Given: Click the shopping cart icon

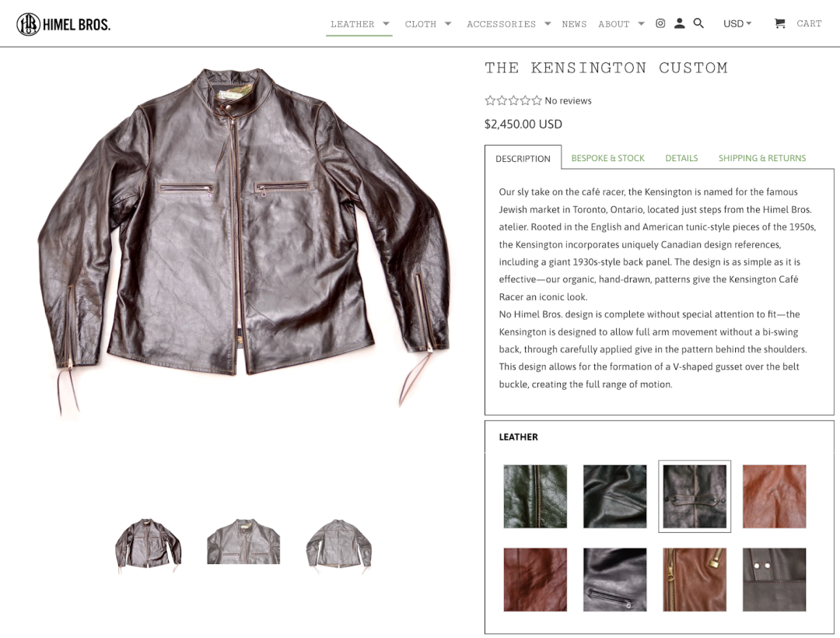Looking at the screenshot, I should (x=780, y=23).
